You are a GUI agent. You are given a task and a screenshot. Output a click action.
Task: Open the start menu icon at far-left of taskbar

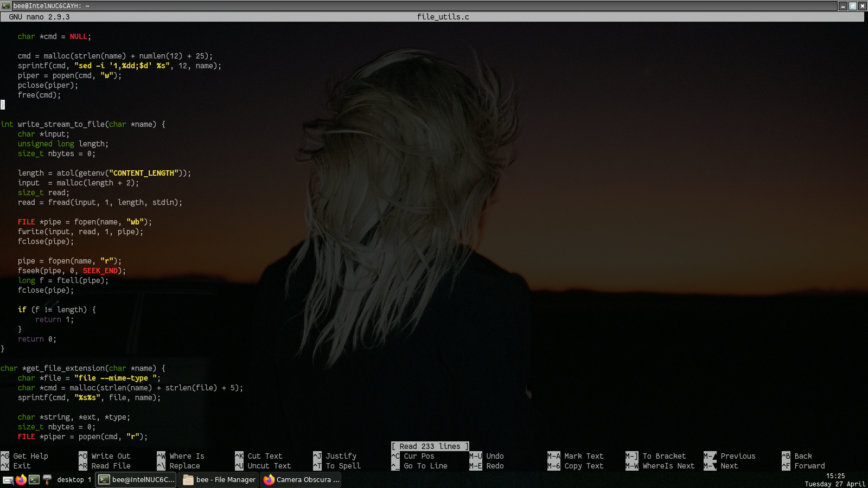tap(8, 480)
